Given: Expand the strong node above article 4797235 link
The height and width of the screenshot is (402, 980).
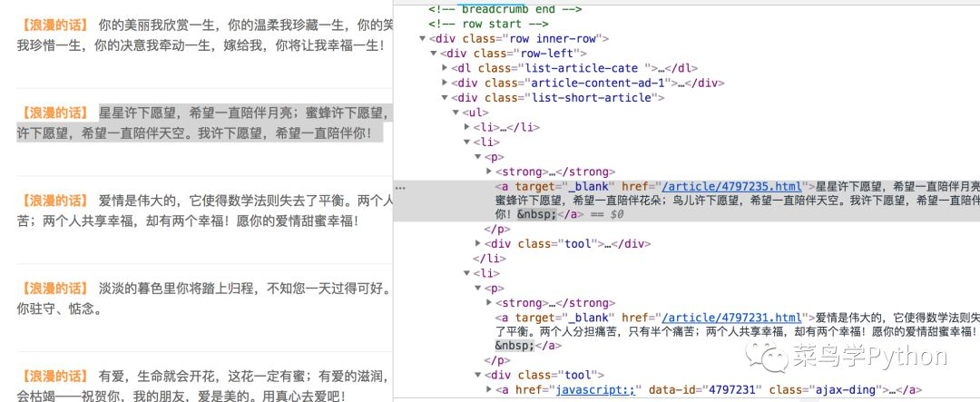Looking at the screenshot, I should pos(489,172).
